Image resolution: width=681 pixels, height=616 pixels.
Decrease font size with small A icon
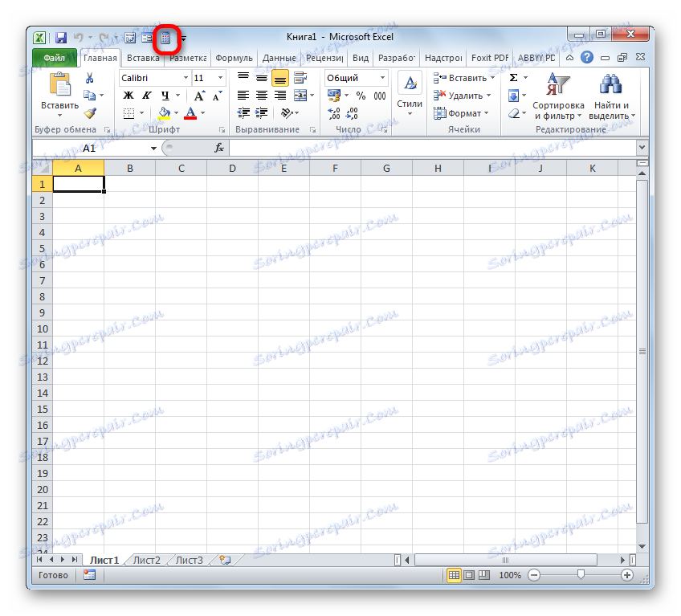tap(217, 96)
